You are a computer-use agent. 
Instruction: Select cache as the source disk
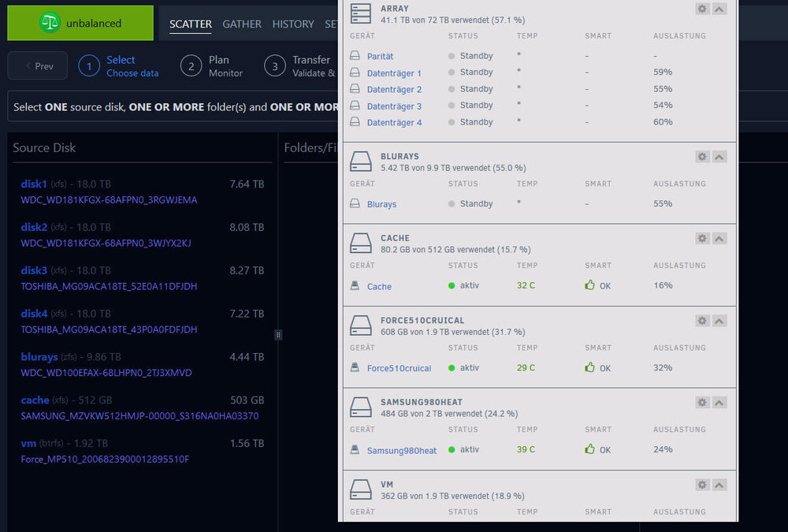142,407
